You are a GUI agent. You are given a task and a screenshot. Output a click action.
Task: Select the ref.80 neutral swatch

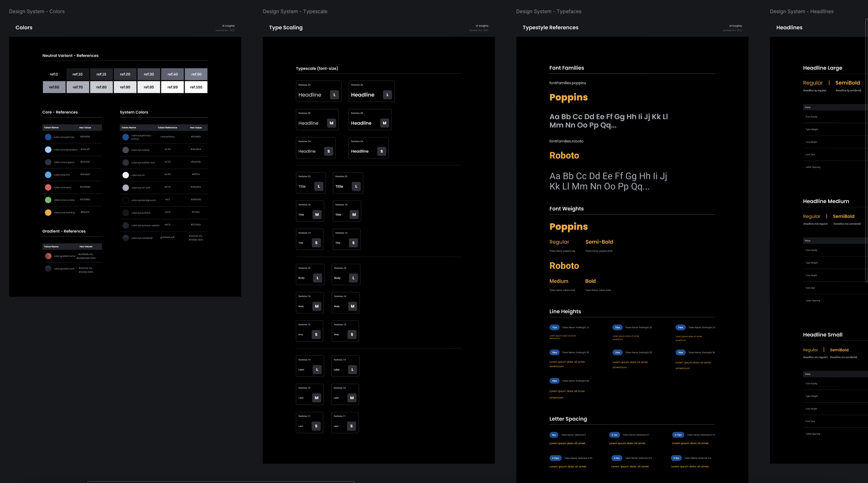(x=101, y=87)
